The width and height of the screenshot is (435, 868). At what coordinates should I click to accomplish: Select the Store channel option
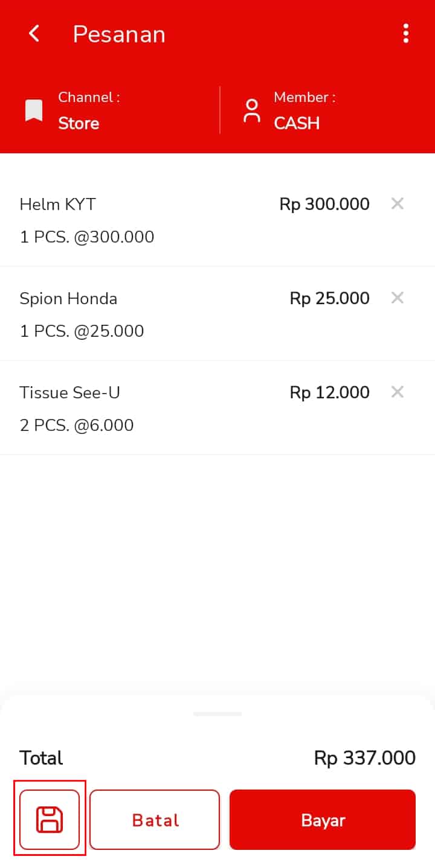click(x=79, y=123)
